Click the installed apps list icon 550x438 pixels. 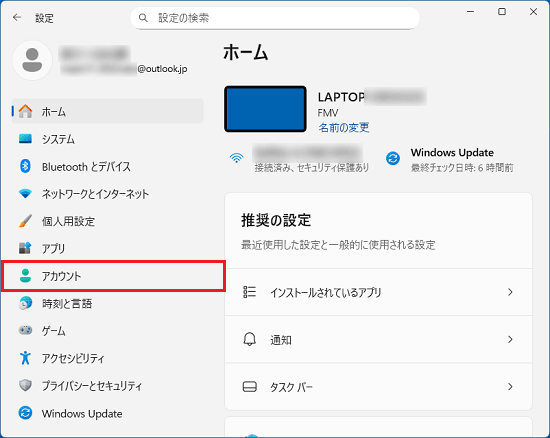(x=249, y=292)
